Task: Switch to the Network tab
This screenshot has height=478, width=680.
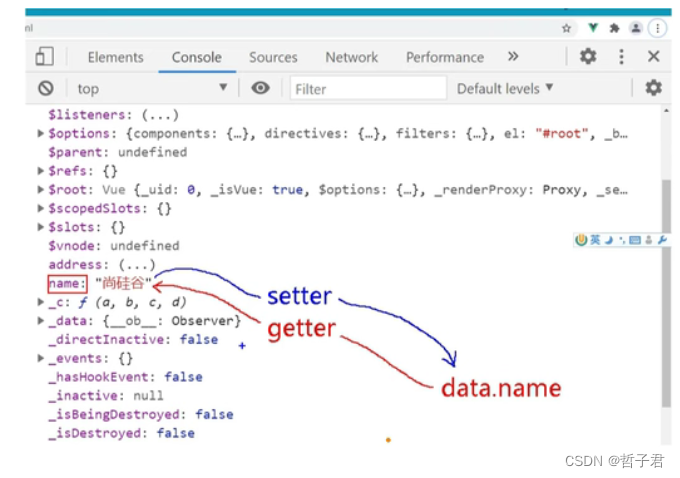Action: [x=352, y=57]
